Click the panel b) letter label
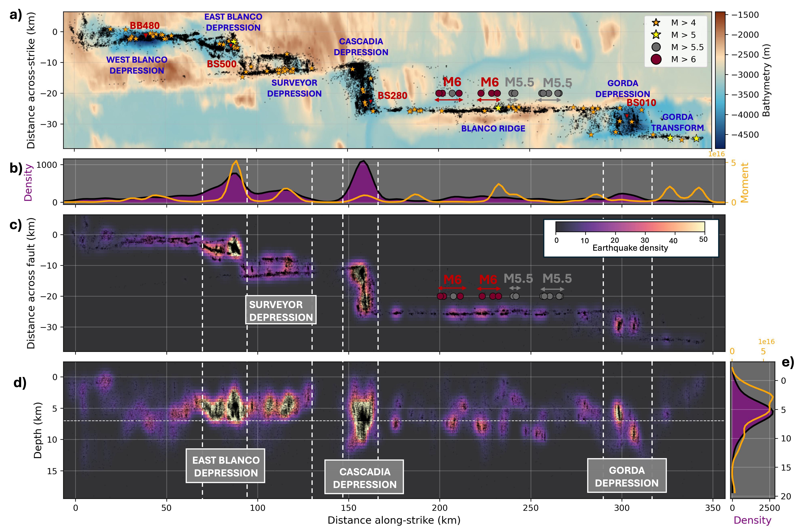The height and width of the screenshot is (532, 804). pos(16,168)
